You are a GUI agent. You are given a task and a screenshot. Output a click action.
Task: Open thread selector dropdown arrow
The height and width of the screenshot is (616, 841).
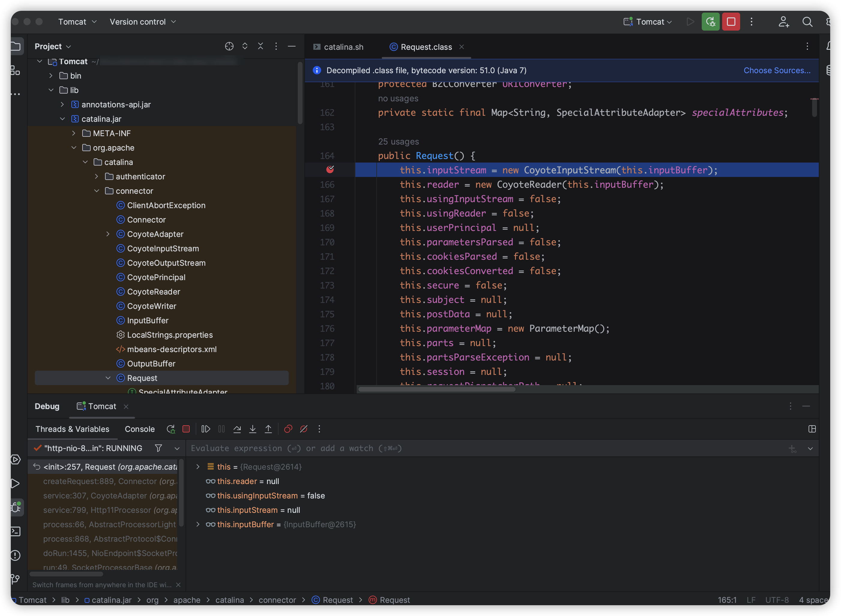177,448
